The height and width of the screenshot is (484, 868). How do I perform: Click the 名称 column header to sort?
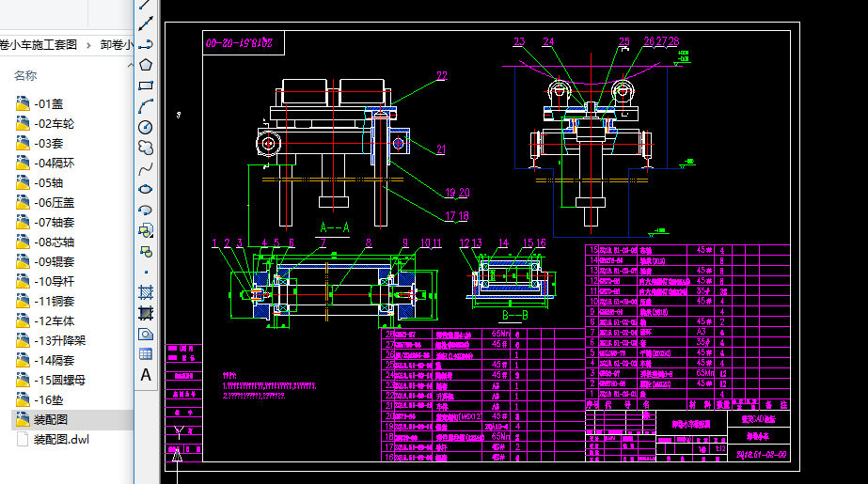point(25,75)
